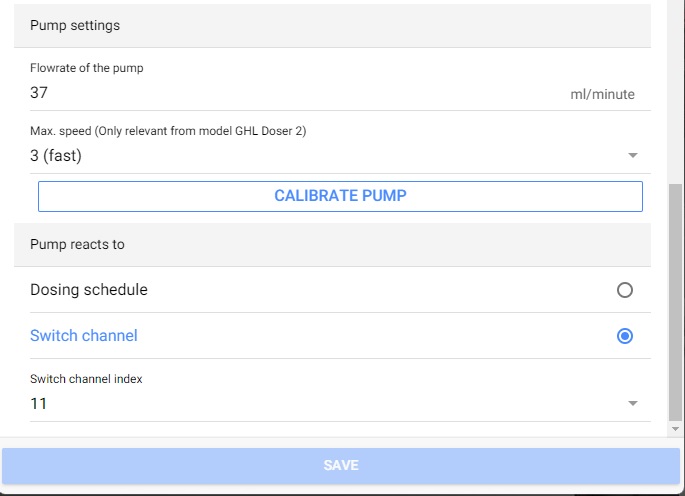
Task: Click the switch channel index value 11
Action: pyautogui.click(x=38, y=403)
